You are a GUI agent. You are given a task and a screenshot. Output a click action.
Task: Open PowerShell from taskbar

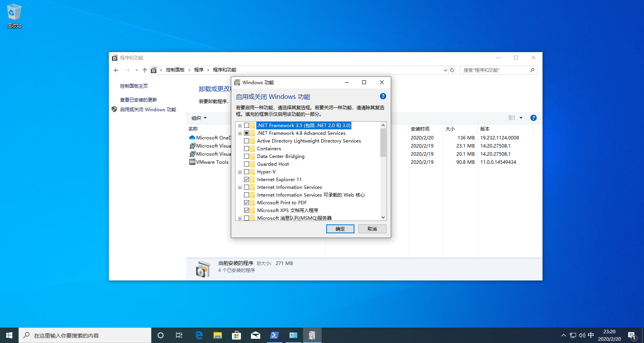click(x=274, y=335)
